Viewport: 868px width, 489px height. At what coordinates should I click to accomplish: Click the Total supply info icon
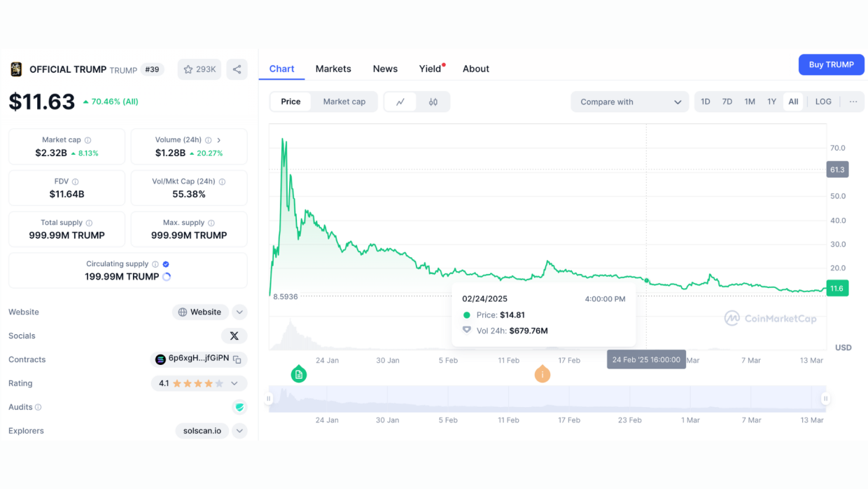(89, 223)
